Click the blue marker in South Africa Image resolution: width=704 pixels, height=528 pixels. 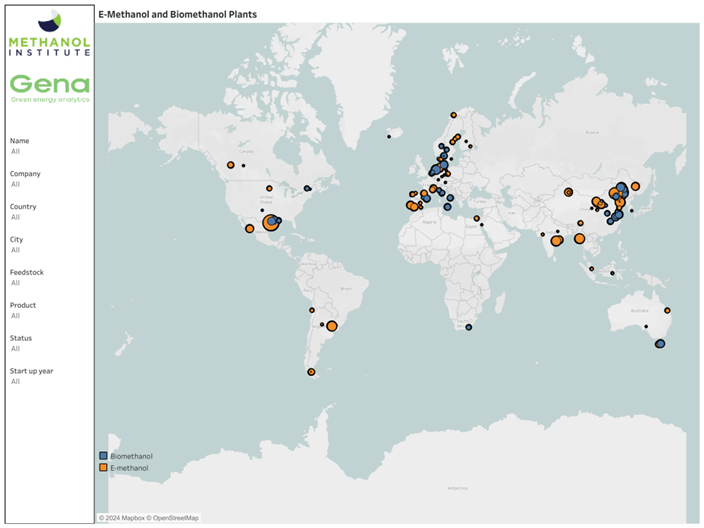tap(469, 327)
